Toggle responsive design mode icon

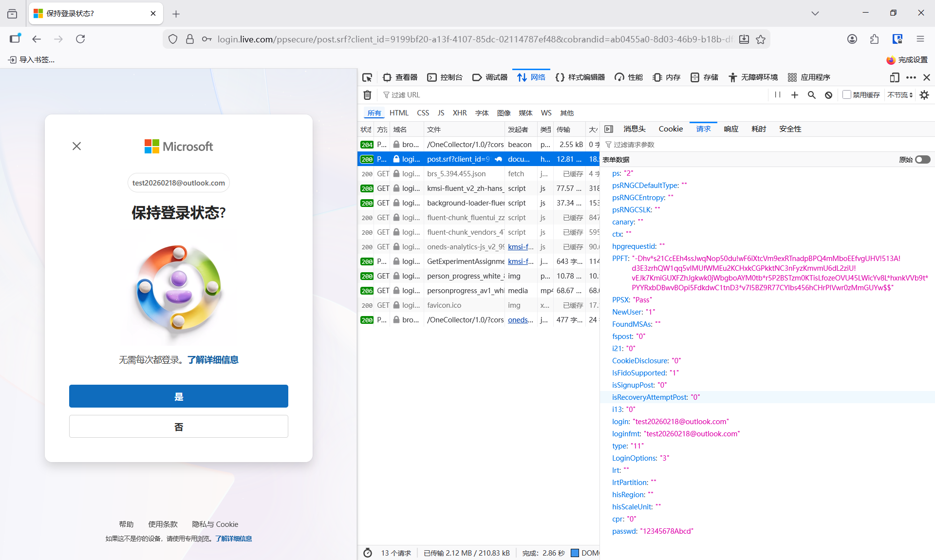(894, 77)
